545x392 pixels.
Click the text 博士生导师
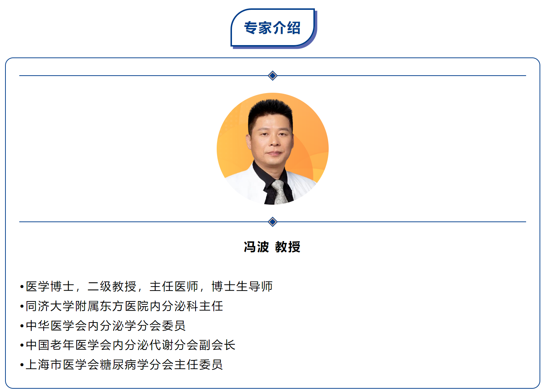242,287
